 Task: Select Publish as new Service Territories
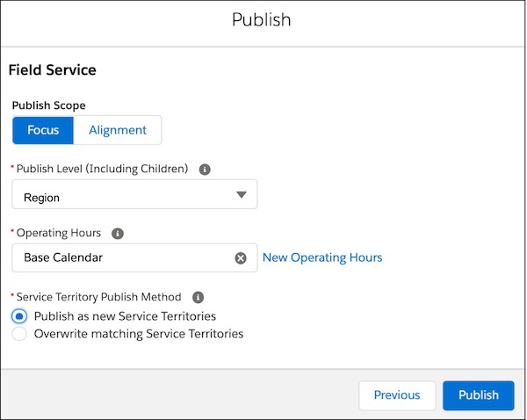coord(19,316)
